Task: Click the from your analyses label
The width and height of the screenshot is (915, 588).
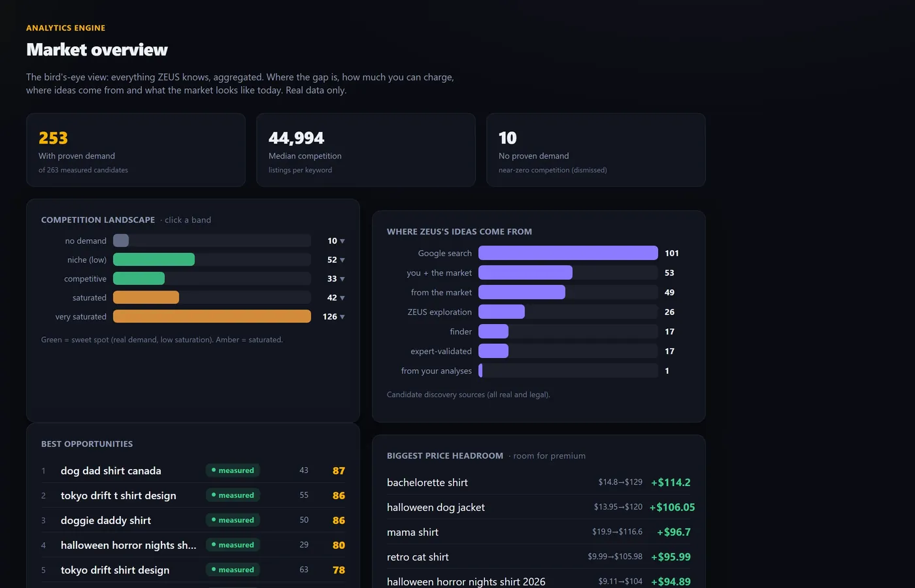Action: [x=437, y=370]
